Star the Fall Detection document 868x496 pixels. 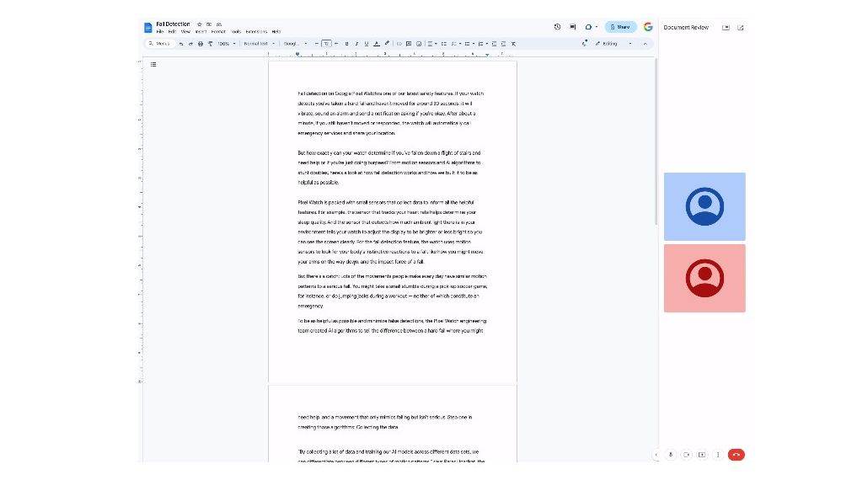pos(199,24)
